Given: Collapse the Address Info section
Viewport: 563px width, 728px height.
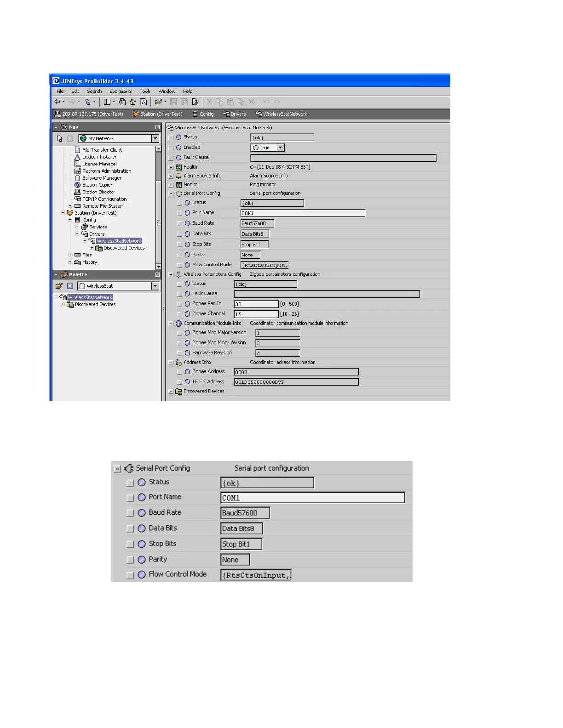Looking at the screenshot, I should click(171, 363).
